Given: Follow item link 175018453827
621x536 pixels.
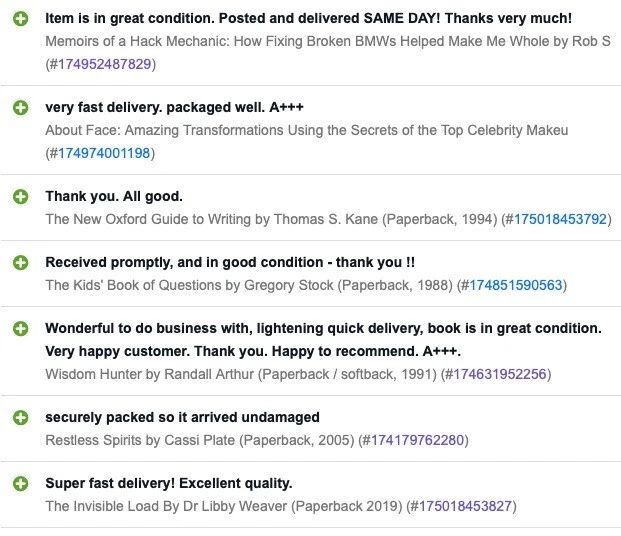Looking at the screenshot, I should [x=464, y=506].
